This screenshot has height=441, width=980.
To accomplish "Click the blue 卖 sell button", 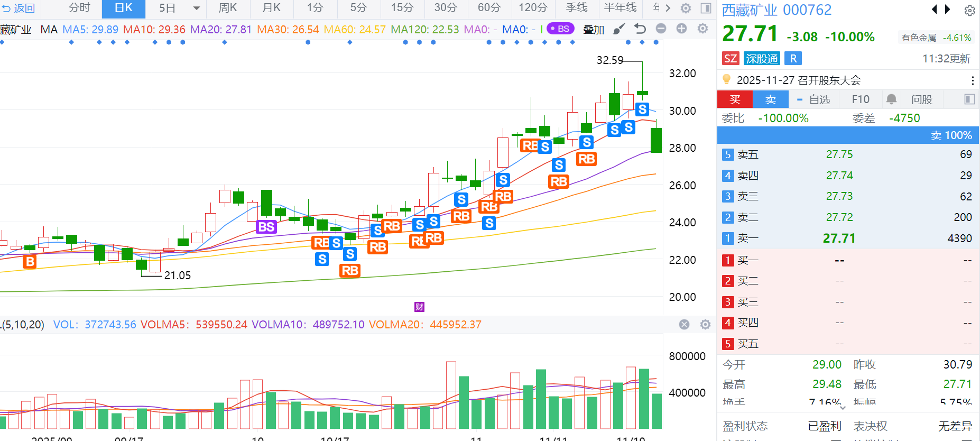I will click(x=771, y=99).
